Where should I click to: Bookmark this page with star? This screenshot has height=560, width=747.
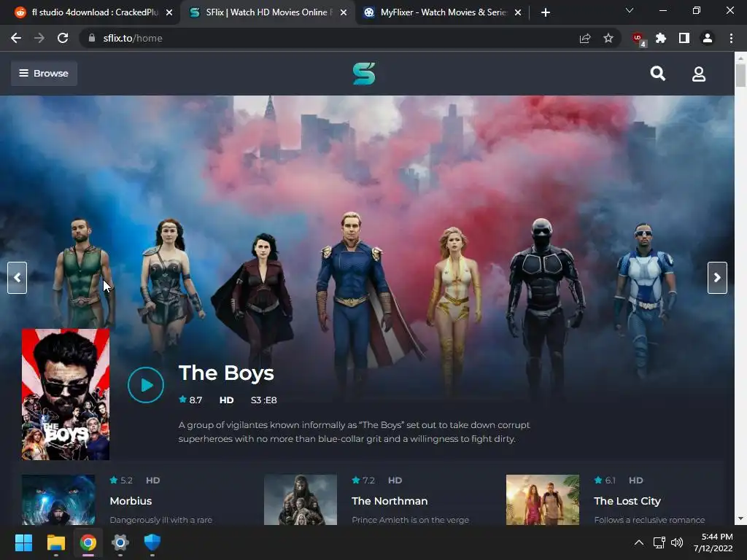coord(608,38)
